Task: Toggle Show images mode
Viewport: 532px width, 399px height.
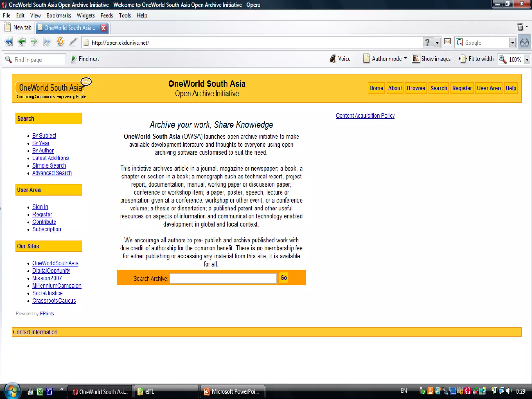Action: [431, 59]
